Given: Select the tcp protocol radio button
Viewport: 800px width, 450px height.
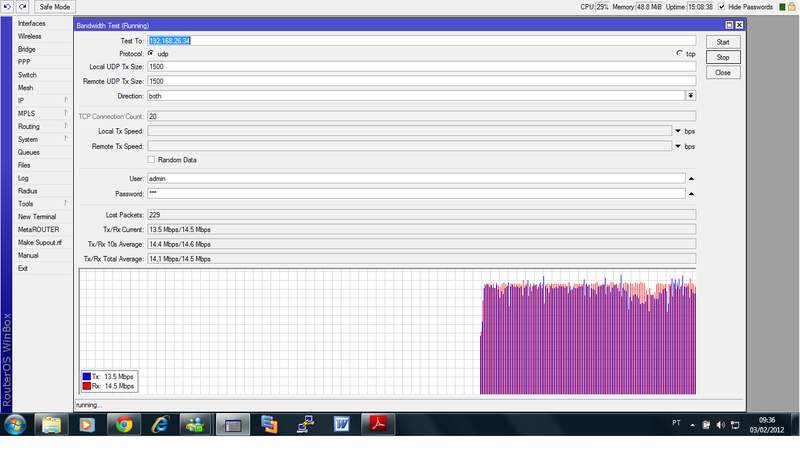Looking at the screenshot, I should [679, 53].
